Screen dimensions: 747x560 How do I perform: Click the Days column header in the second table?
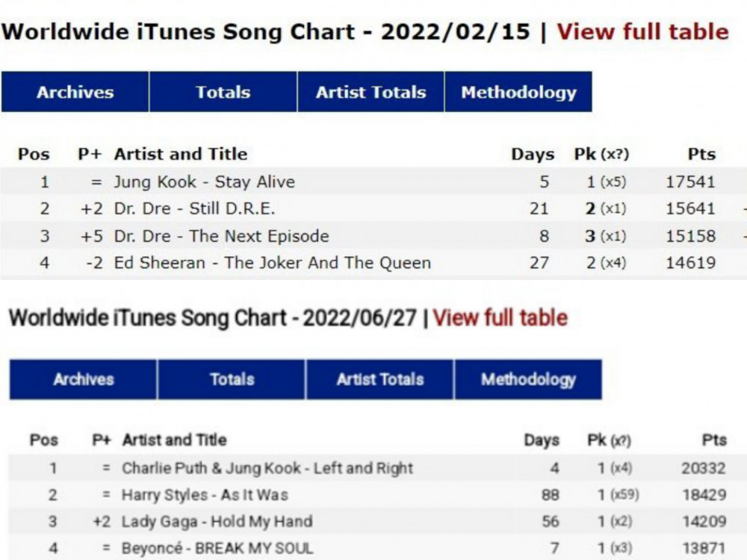[x=542, y=440]
